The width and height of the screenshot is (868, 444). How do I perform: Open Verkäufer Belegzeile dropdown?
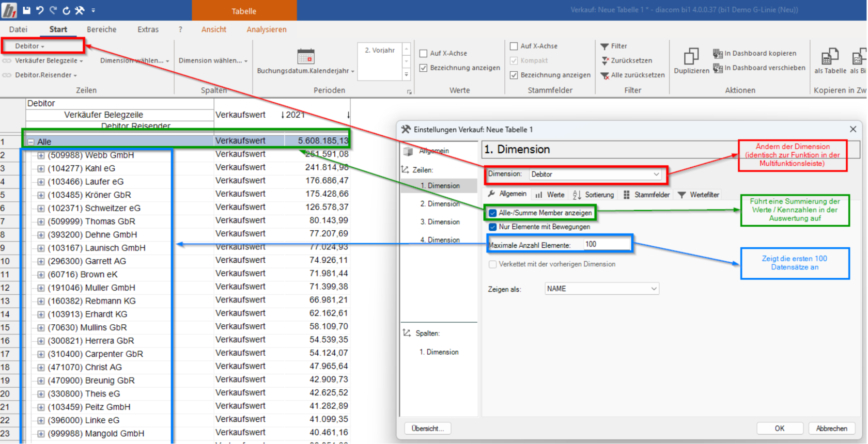tap(49, 60)
